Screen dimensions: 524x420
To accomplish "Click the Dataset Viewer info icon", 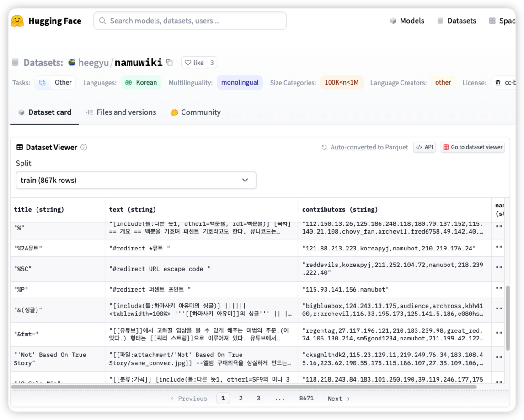I will point(84,147).
